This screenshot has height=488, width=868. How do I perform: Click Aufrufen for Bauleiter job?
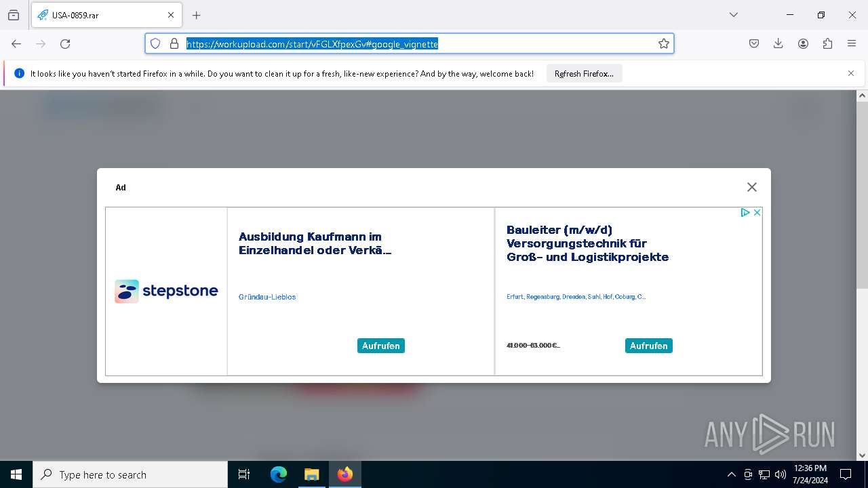[x=649, y=346]
